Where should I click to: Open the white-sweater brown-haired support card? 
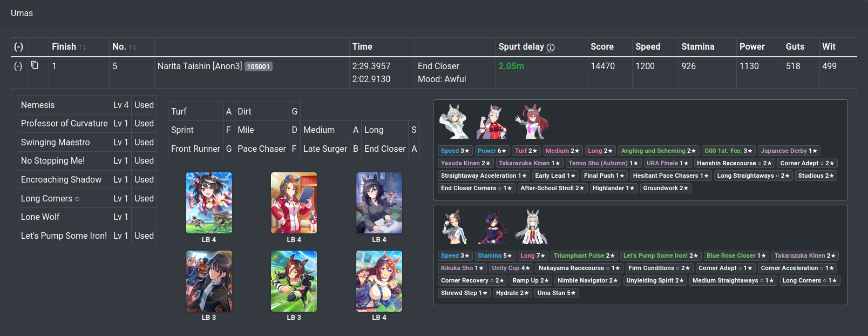(379, 281)
